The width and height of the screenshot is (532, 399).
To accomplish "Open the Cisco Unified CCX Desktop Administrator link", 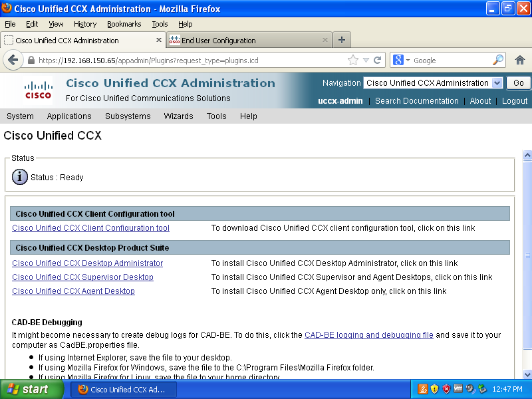I will (x=88, y=263).
